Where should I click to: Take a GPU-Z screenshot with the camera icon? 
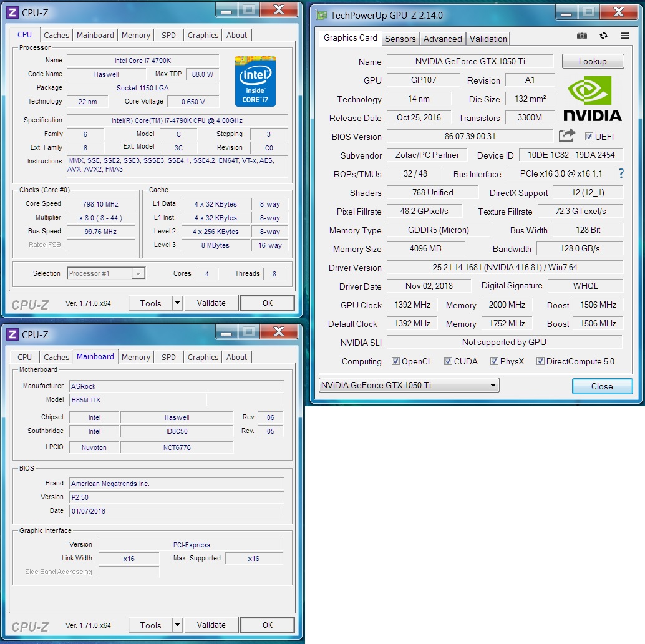(x=581, y=36)
